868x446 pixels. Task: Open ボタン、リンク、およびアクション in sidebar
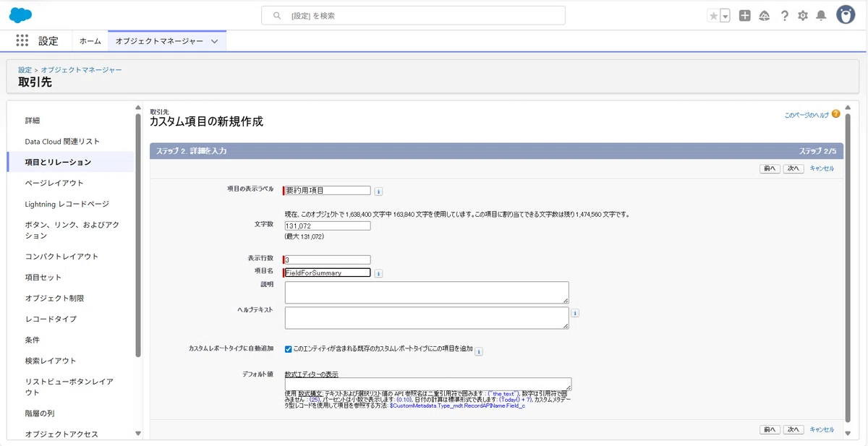pos(72,230)
